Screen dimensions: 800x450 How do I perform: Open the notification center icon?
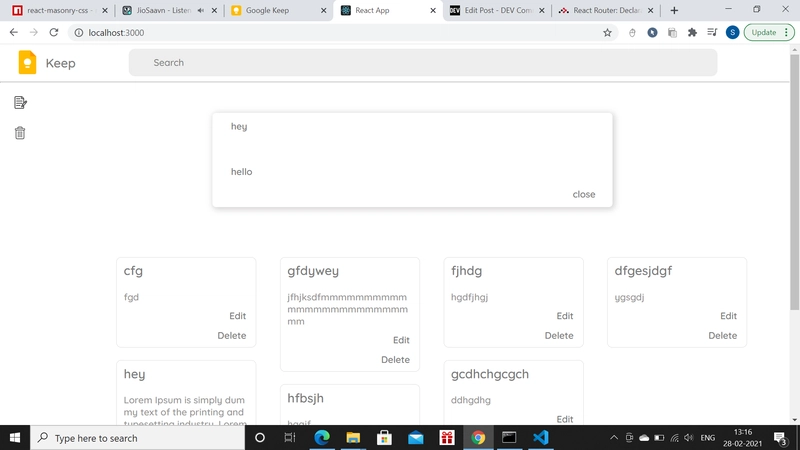click(x=780, y=438)
